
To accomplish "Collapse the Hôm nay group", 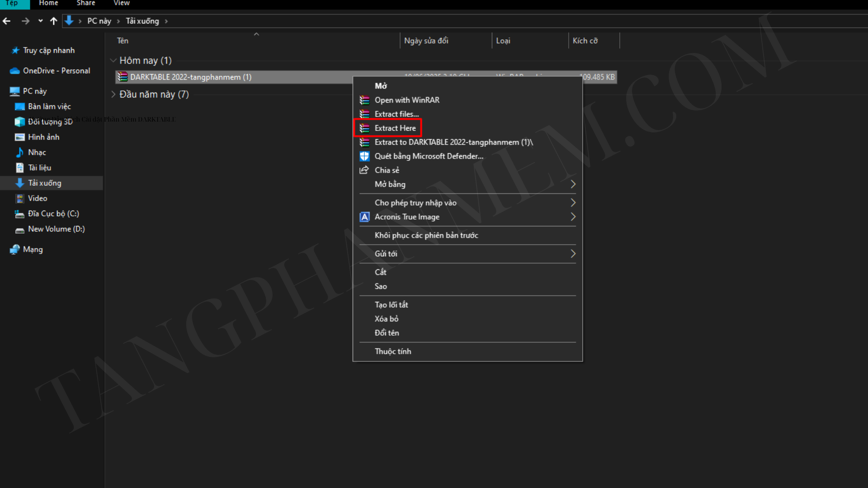I will pos(113,61).
